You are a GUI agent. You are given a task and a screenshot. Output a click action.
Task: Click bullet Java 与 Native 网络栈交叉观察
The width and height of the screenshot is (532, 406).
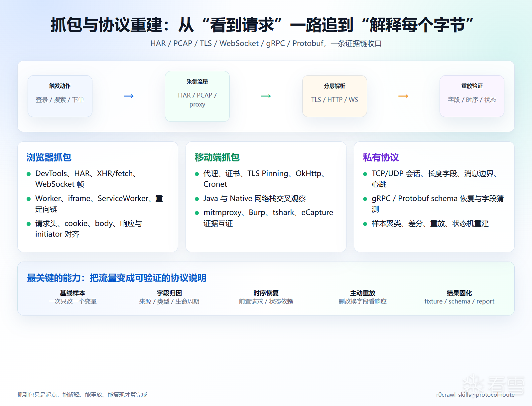pos(254,199)
